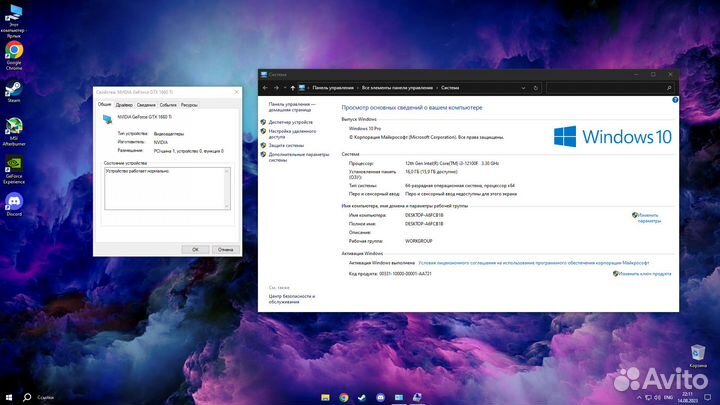Viewport: 720px width, 405px height.
Task: Switch to the Драйвер tab
Action: 124,105
